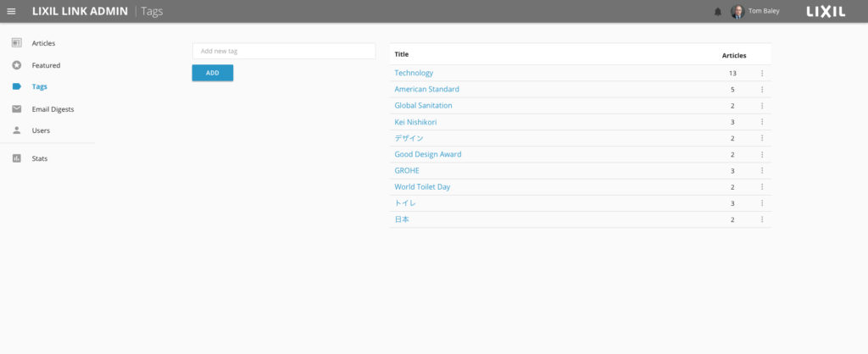
Task: Open options menu for World Toilet Day tag
Action: pos(762,187)
